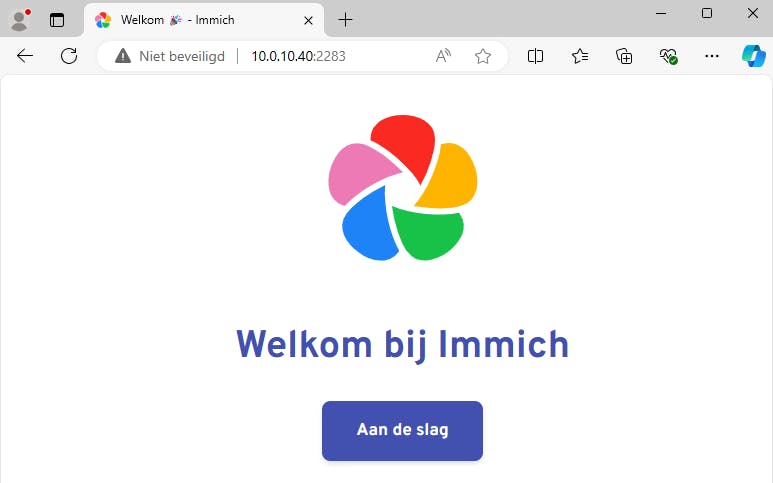773x483 pixels.
Task: Open the browser profile icon
Action: coord(20,20)
